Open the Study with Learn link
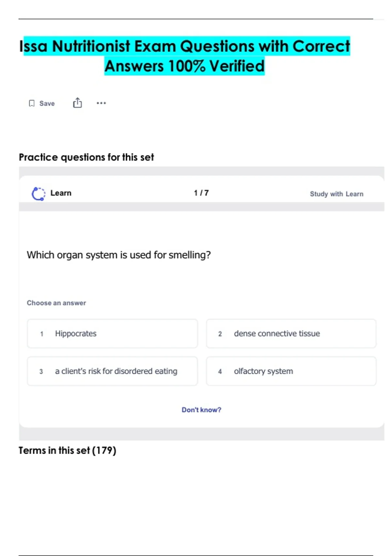This screenshot has width=392, height=556. pos(336,194)
